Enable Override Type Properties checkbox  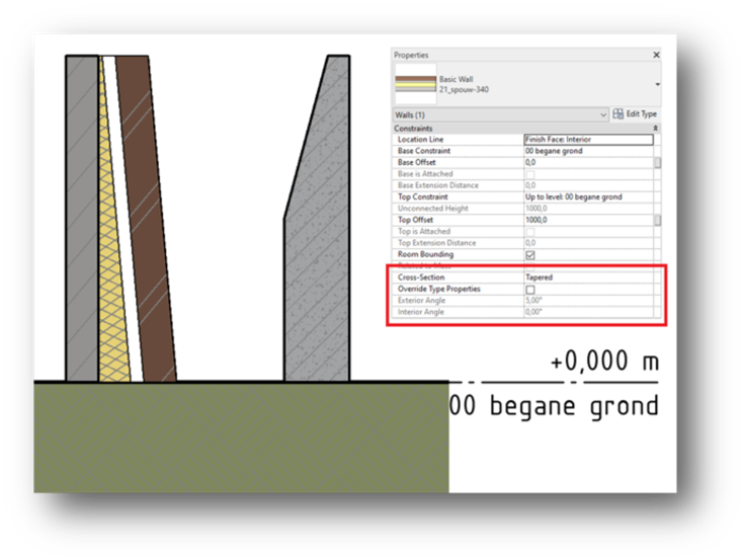pyautogui.click(x=530, y=290)
